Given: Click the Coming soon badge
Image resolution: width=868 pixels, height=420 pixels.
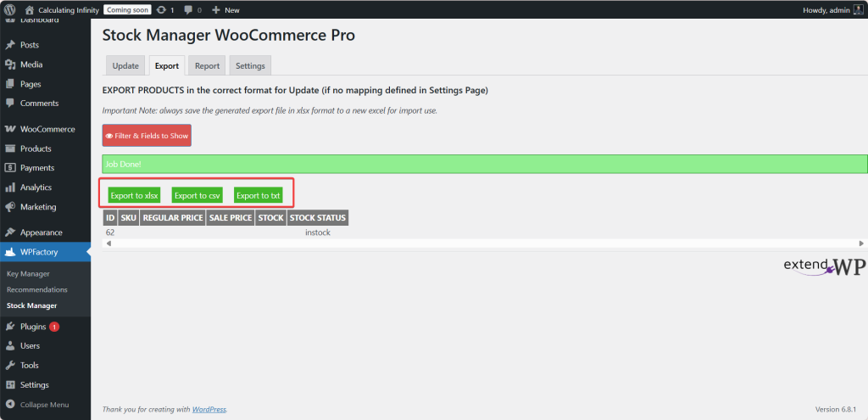Looking at the screenshot, I should coord(127,9).
